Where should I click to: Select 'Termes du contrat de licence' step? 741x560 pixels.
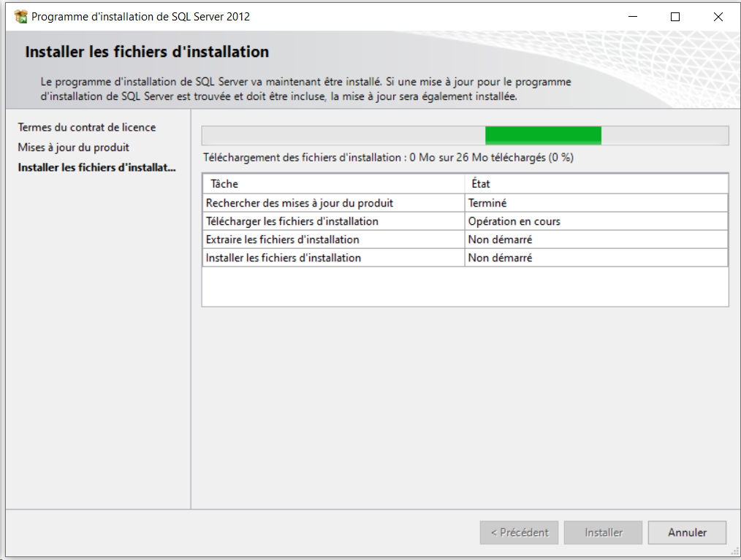coord(87,128)
